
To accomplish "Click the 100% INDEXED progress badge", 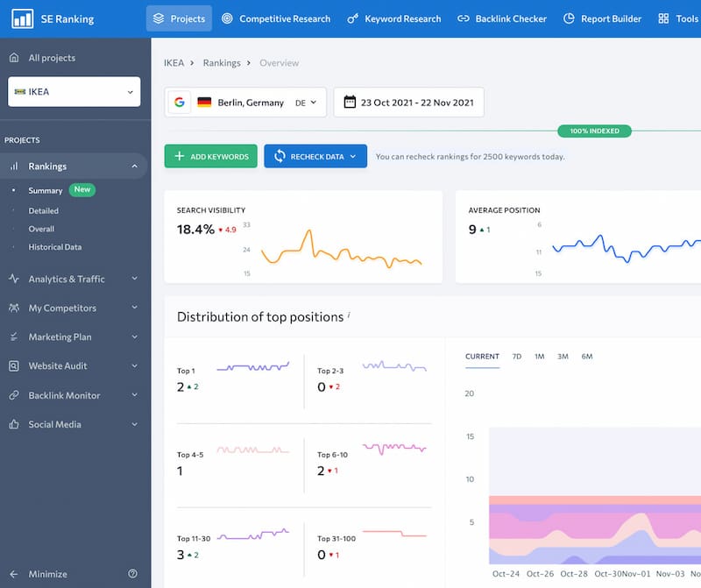I will point(594,131).
